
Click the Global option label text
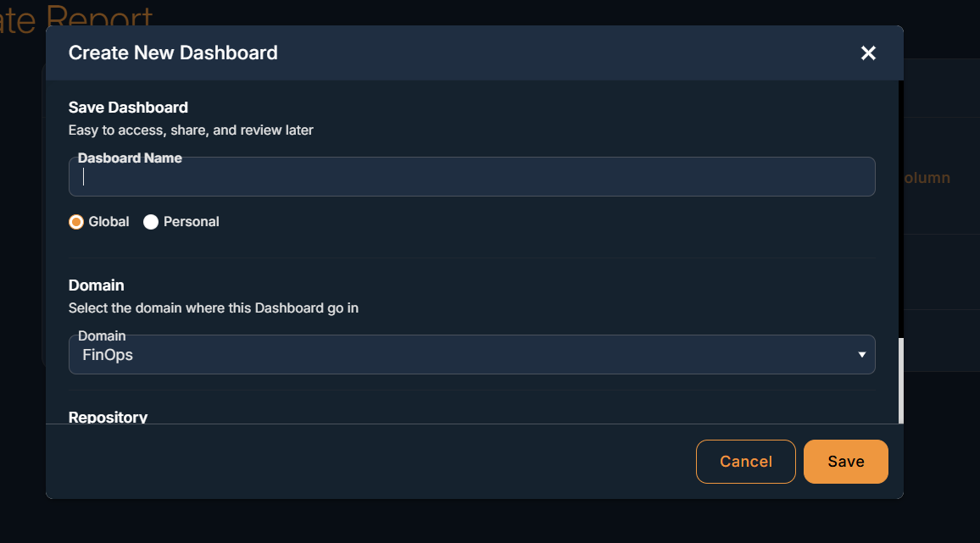(109, 222)
